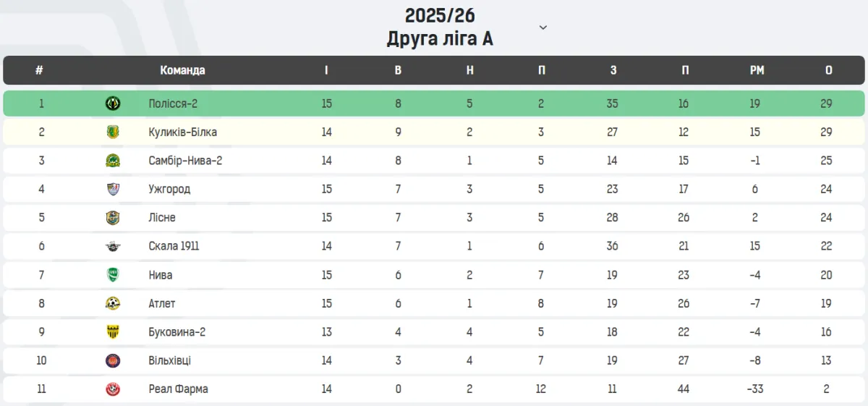Click the Атлет yellow ball logo
868x406 pixels.
tap(113, 303)
